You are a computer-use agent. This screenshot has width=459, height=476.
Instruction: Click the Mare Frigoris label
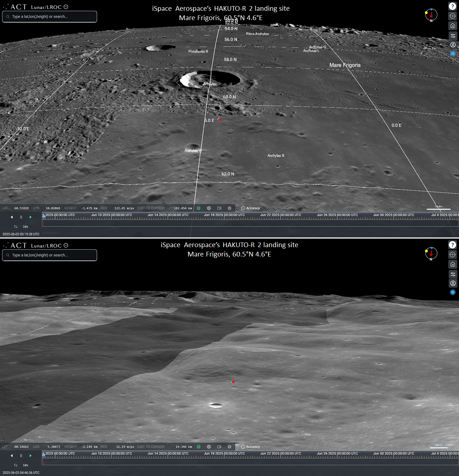[345, 65]
